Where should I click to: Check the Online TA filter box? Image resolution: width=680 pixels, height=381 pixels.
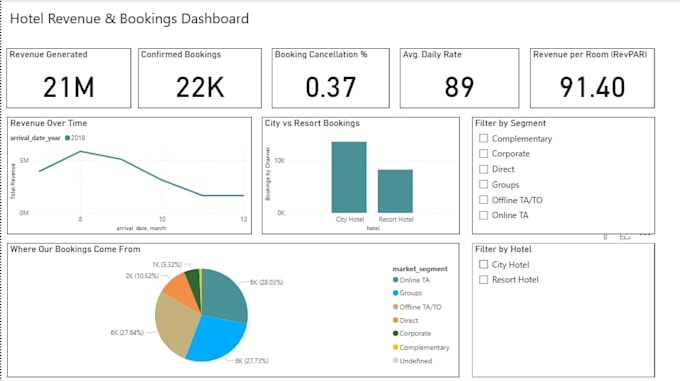point(484,215)
